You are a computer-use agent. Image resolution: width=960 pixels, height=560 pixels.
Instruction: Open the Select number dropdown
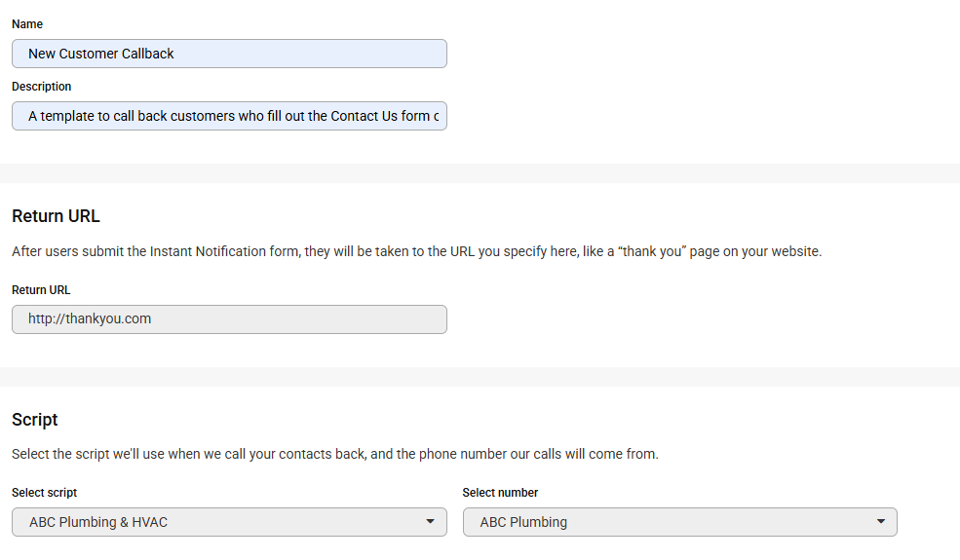679,522
